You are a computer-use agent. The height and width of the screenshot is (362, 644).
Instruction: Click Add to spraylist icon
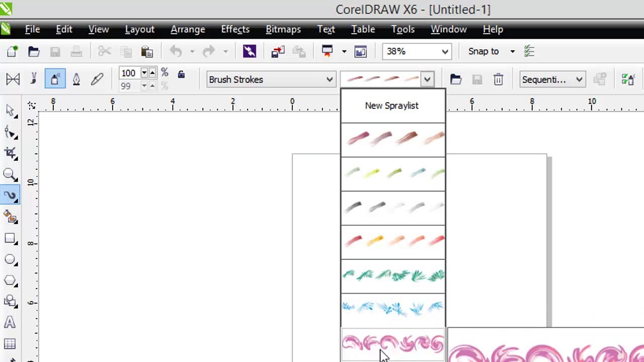[600, 79]
